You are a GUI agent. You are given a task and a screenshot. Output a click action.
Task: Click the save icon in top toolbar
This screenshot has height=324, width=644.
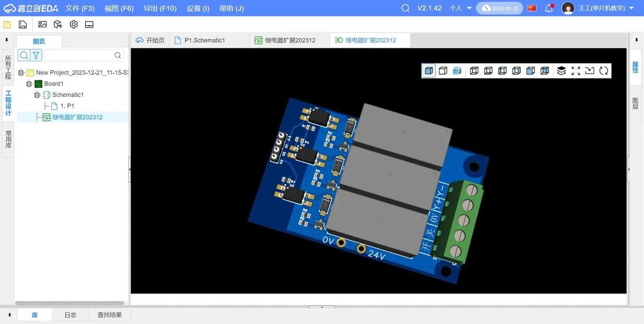pos(23,25)
